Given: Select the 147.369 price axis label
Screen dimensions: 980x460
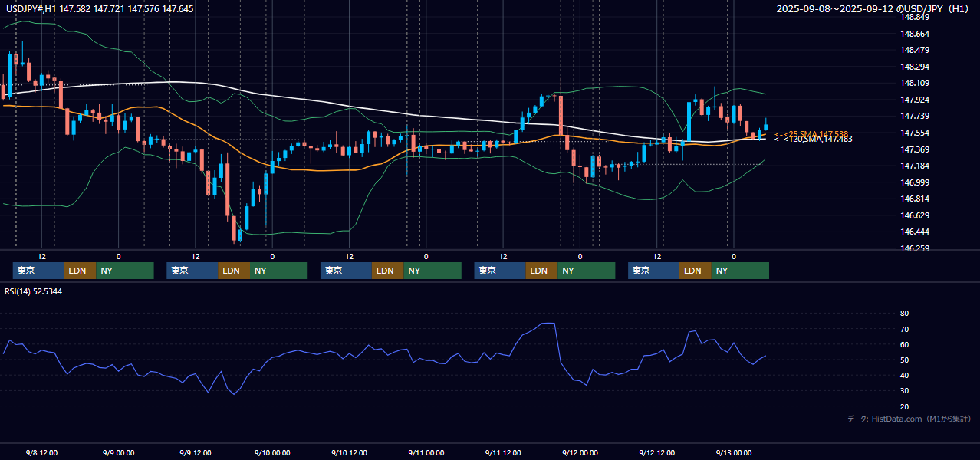Looking at the screenshot, I should click(x=915, y=149).
